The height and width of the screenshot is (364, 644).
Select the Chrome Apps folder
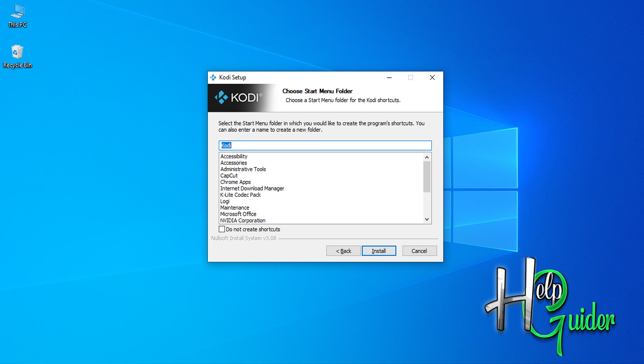(x=235, y=182)
